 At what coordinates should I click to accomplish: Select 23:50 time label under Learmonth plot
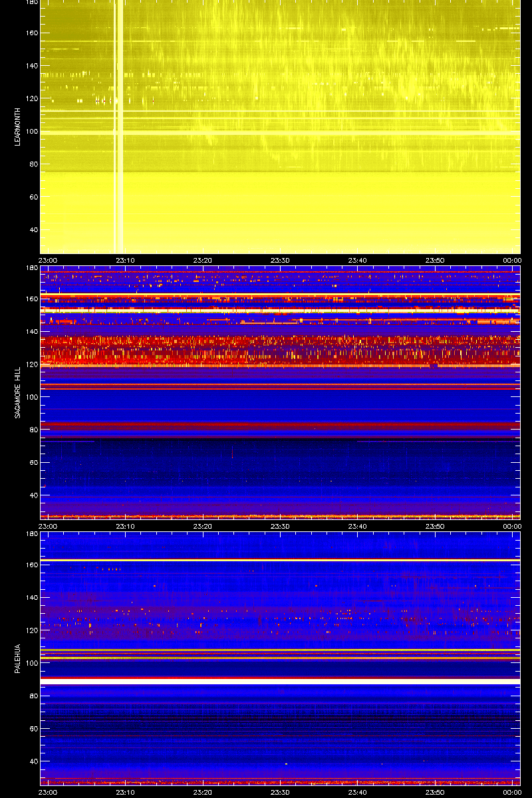[x=434, y=261]
